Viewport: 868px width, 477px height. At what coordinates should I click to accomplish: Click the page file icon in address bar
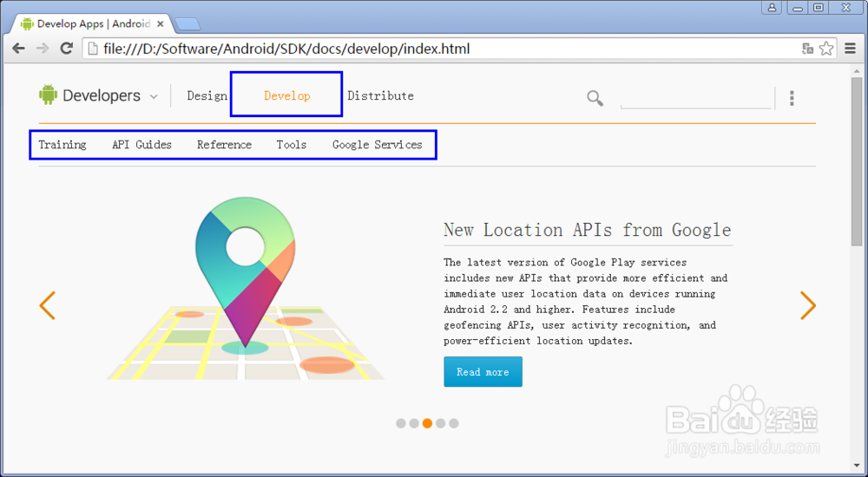(x=93, y=49)
